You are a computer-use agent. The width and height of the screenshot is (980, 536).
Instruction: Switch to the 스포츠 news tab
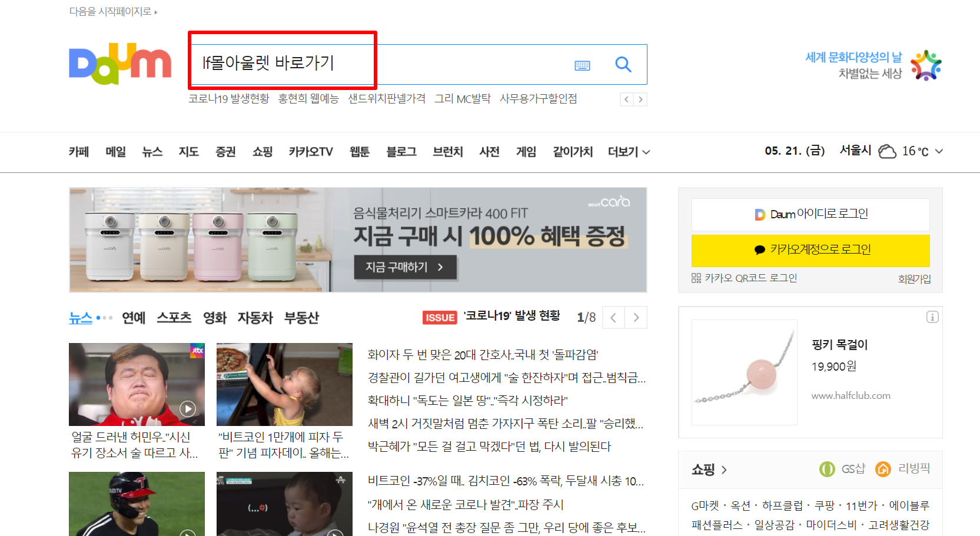pyautogui.click(x=174, y=318)
